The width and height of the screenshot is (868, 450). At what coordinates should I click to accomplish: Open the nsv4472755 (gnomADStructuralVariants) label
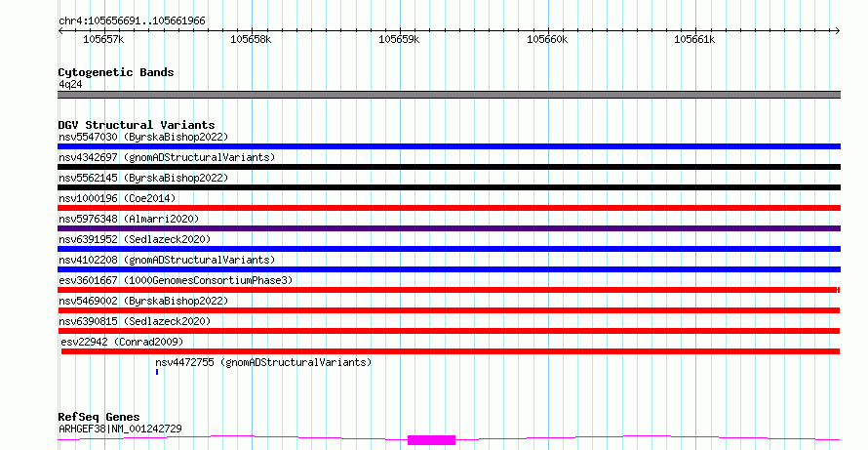point(263,362)
